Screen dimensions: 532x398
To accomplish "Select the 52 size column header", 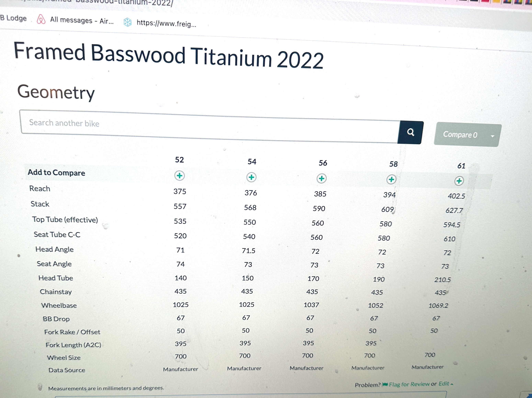I will coord(179,160).
